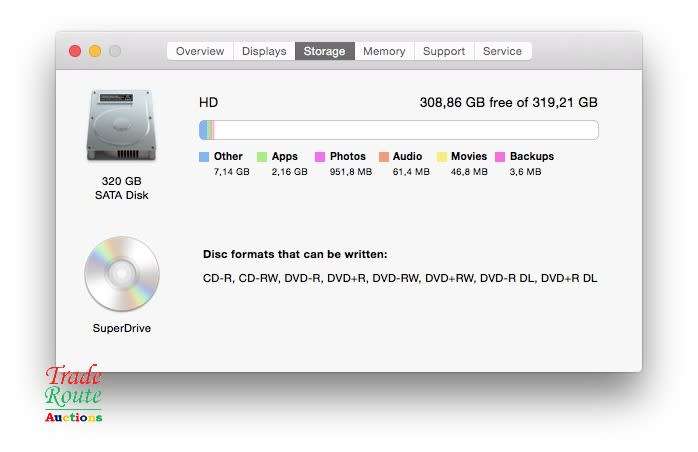Click the HD storage usage bar
The height and width of the screenshot is (452, 698).
399,130
